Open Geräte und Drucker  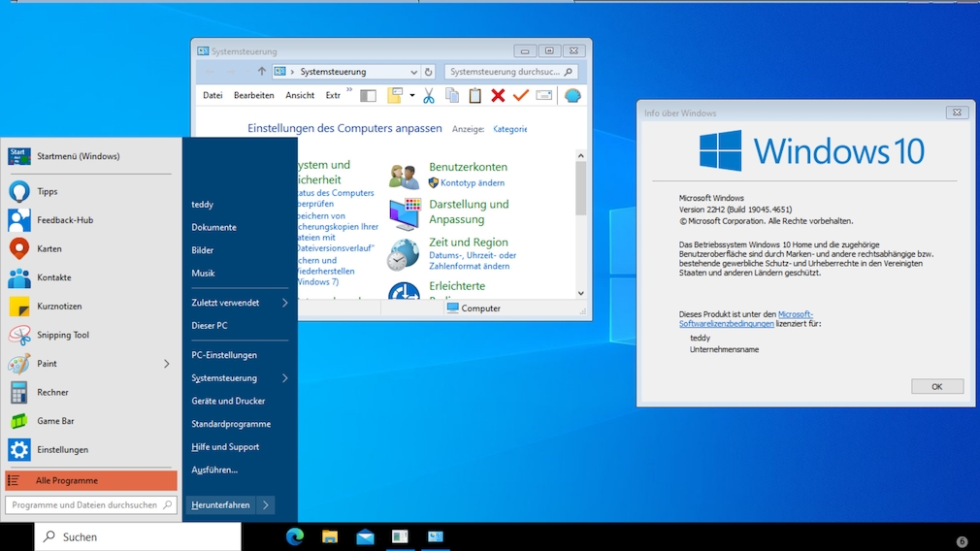(x=228, y=401)
